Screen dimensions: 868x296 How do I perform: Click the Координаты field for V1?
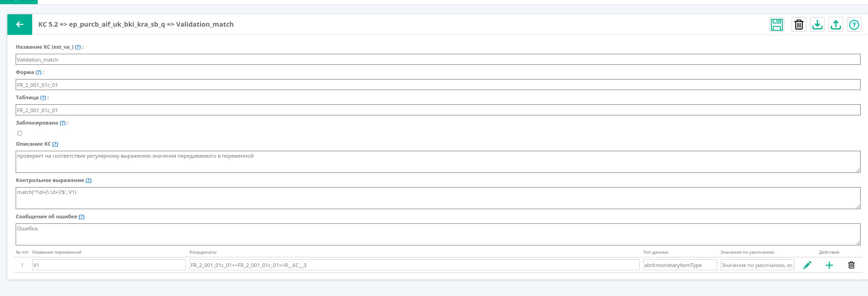pyautogui.click(x=415, y=265)
